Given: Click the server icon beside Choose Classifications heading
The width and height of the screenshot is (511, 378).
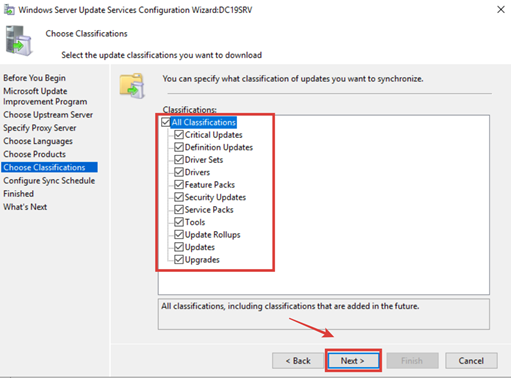Looking at the screenshot, I should click(x=19, y=41).
